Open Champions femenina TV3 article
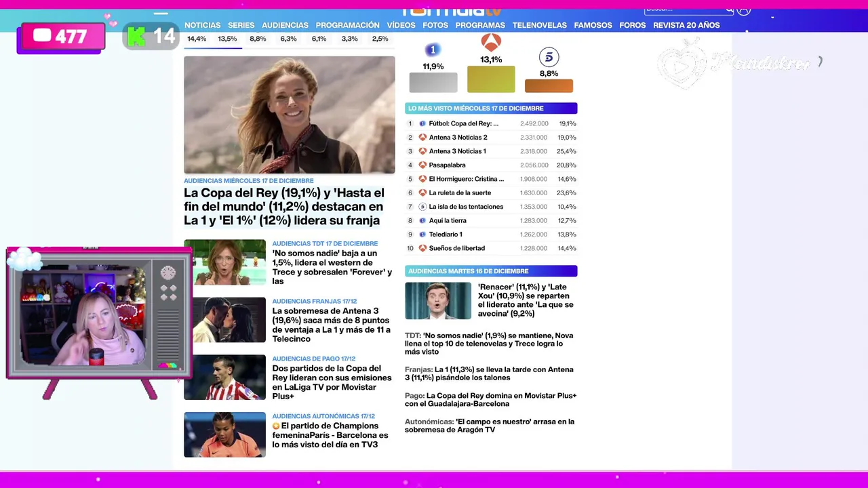The width and height of the screenshot is (868, 488). coord(330,435)
